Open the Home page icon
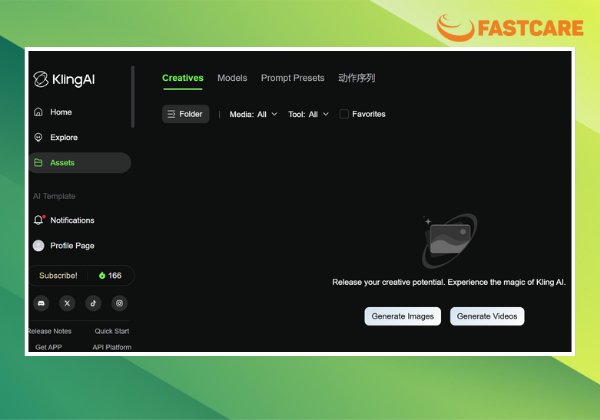 click(38, 112)
